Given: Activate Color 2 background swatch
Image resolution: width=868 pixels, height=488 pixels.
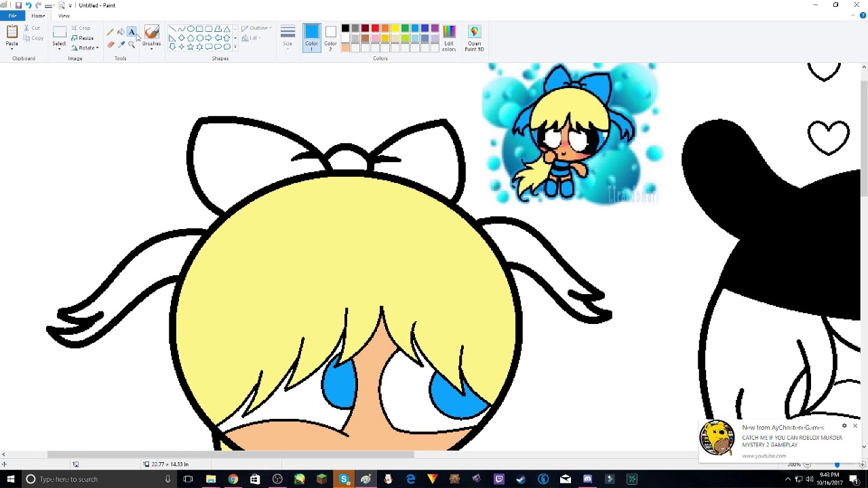Looking at the screenshot, I should coord(330,38).
